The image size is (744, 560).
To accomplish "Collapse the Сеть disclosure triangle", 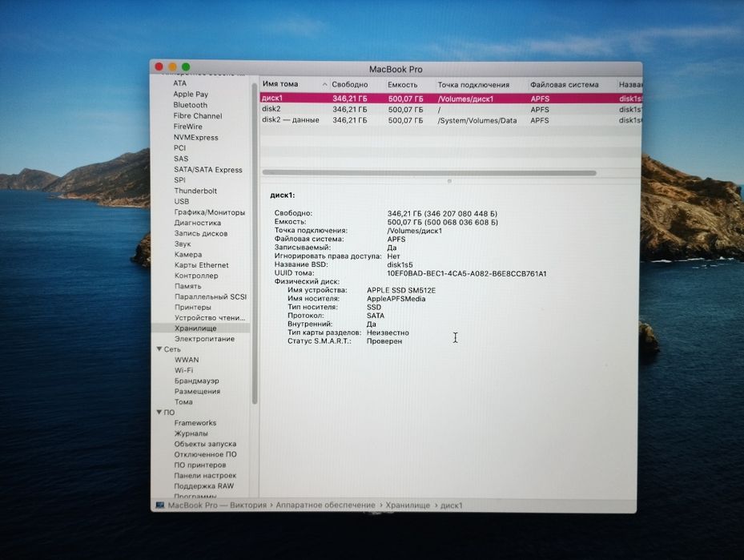I will [159, 348].
